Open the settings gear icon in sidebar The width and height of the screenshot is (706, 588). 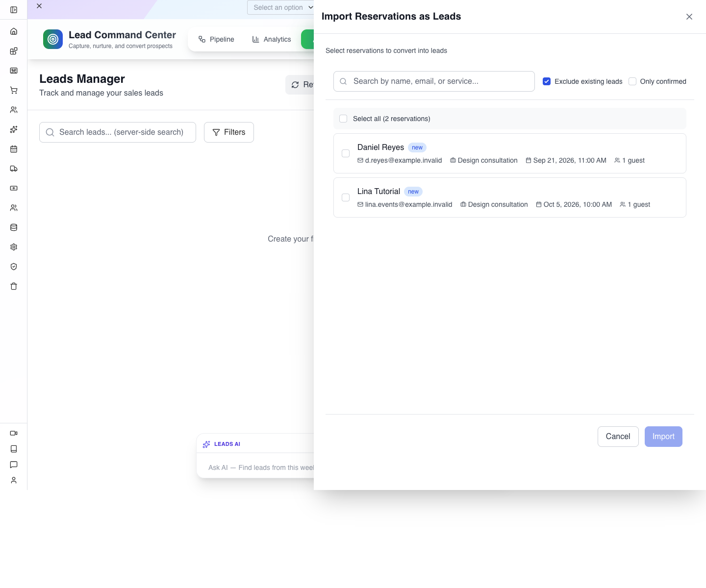point(14,247)
